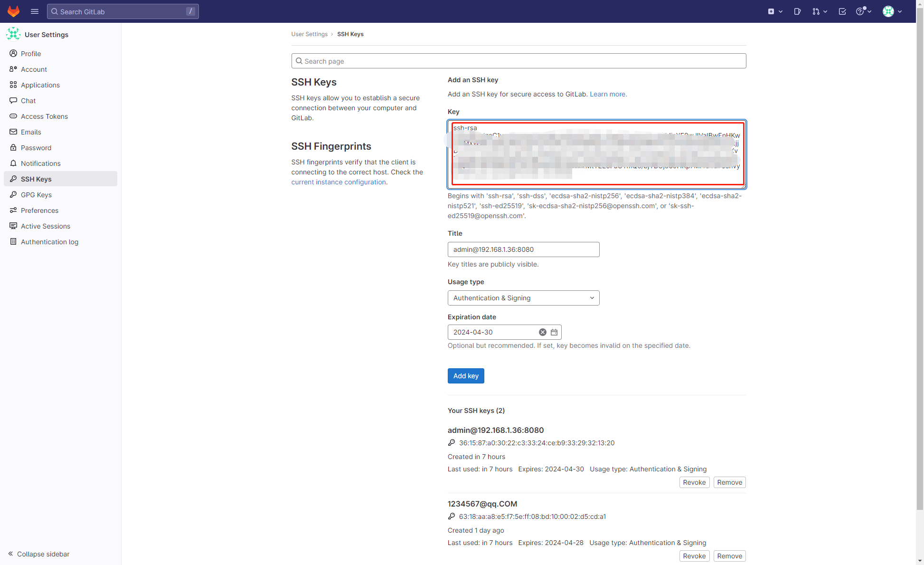Focus the Search page input

click(519, 61)
